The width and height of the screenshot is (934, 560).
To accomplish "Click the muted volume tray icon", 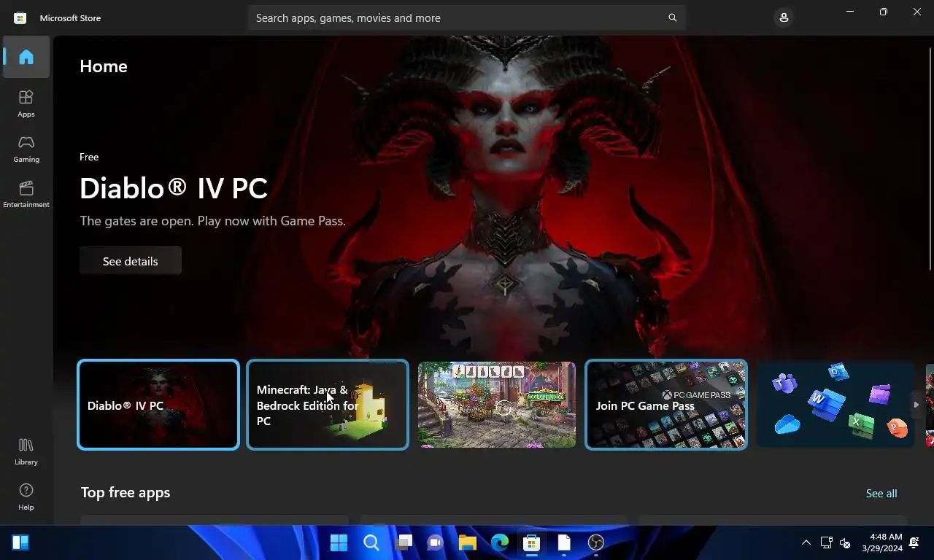I will [x=845, y=542].
